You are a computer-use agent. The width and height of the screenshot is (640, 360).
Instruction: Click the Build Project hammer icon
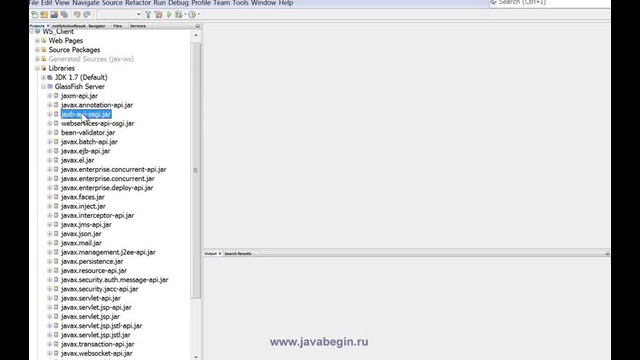click(148, 15)
